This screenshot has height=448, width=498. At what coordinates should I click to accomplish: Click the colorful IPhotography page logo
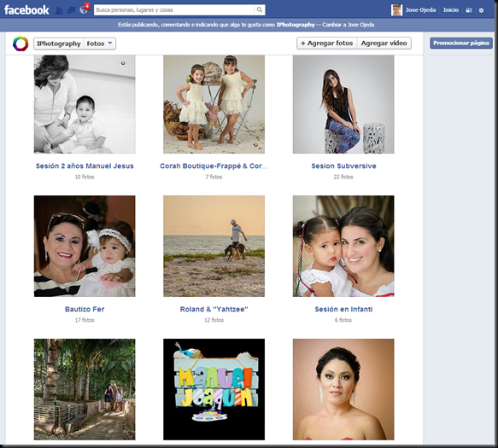(x=21, y=44)
